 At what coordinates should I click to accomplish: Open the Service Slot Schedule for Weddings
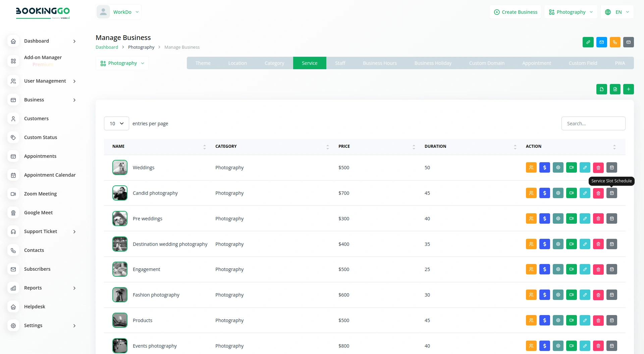[x=612, y=167]
